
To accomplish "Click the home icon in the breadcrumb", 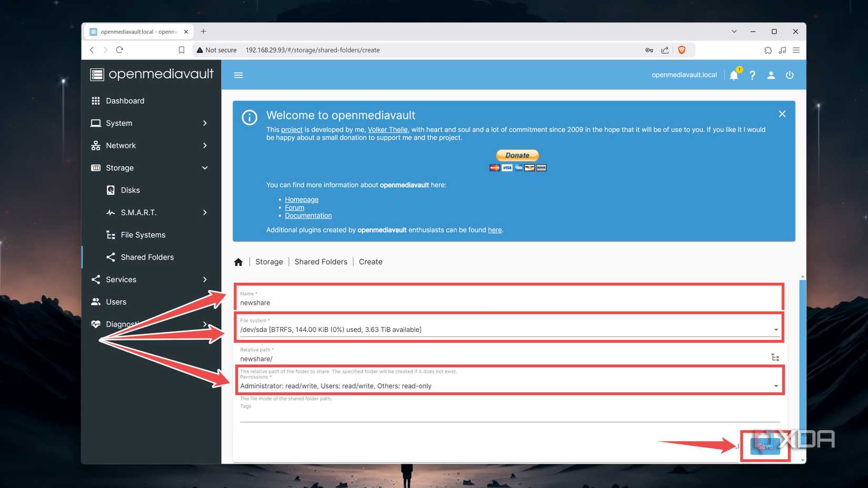I will (x=238, y=262).
